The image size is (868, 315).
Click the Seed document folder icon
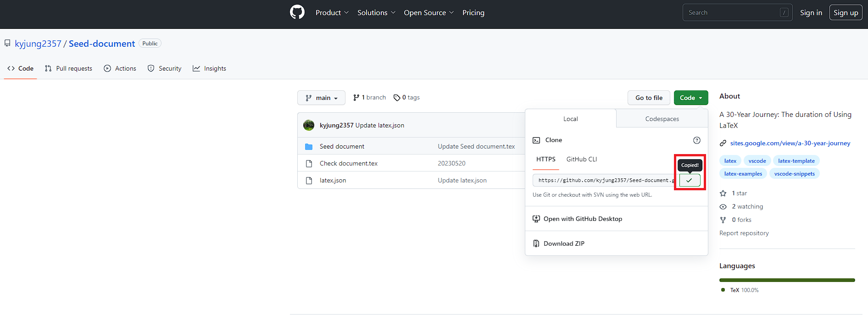pos(309,147)
